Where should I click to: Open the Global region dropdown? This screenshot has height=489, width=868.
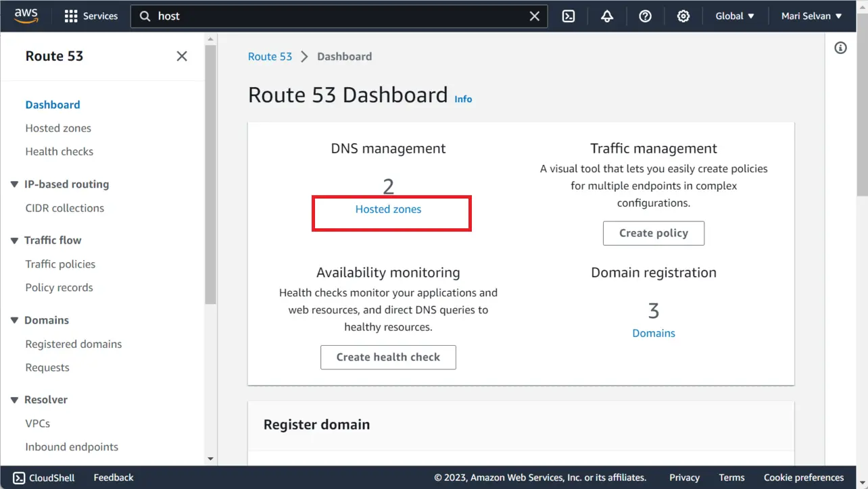(735, 16)
